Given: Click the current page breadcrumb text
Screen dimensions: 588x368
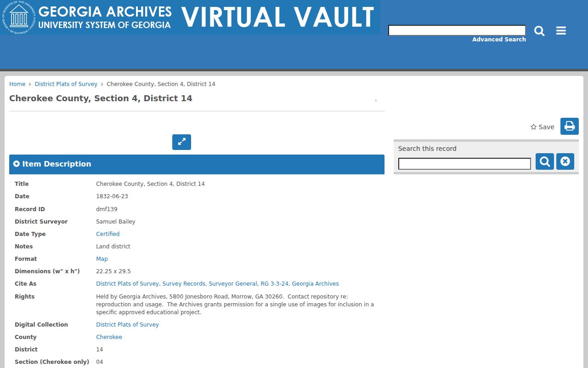Looking at the screenshot, I should (161, 84).
